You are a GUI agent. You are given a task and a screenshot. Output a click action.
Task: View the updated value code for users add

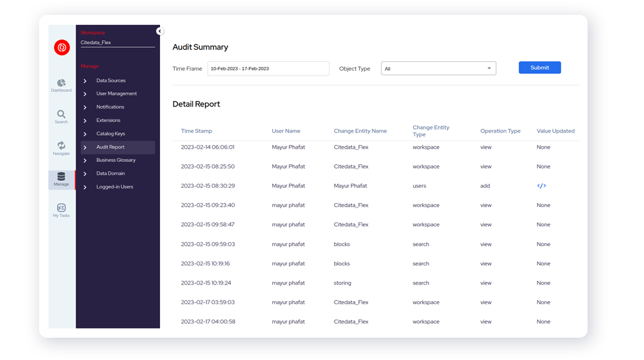point(542,185)
